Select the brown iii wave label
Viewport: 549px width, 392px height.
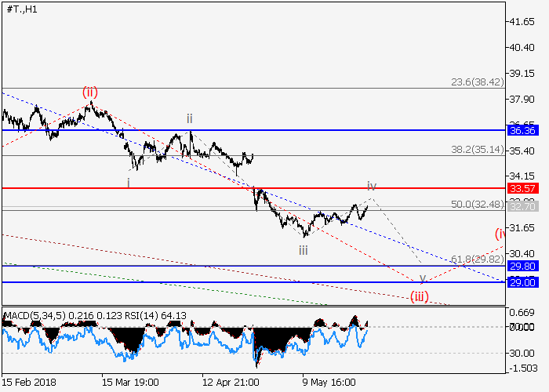click(x=302, y=250)
